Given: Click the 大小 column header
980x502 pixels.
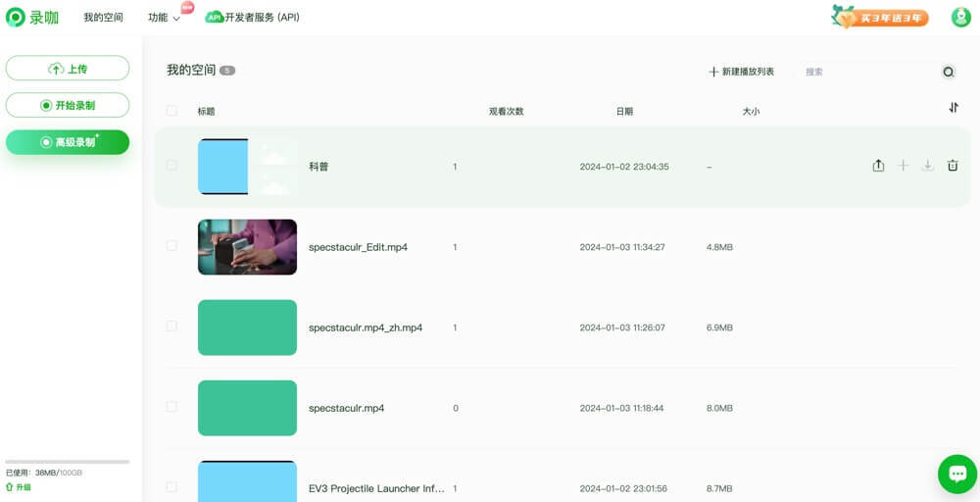Looking at the screenshot, I should [751, 112].
